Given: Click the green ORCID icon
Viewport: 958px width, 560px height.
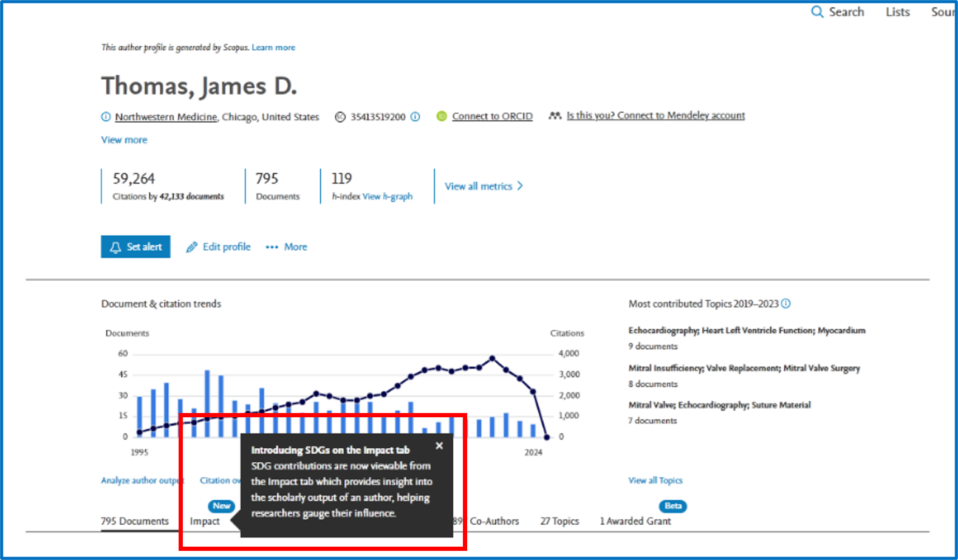Looking at the screenshot, I should click(442, 116).
